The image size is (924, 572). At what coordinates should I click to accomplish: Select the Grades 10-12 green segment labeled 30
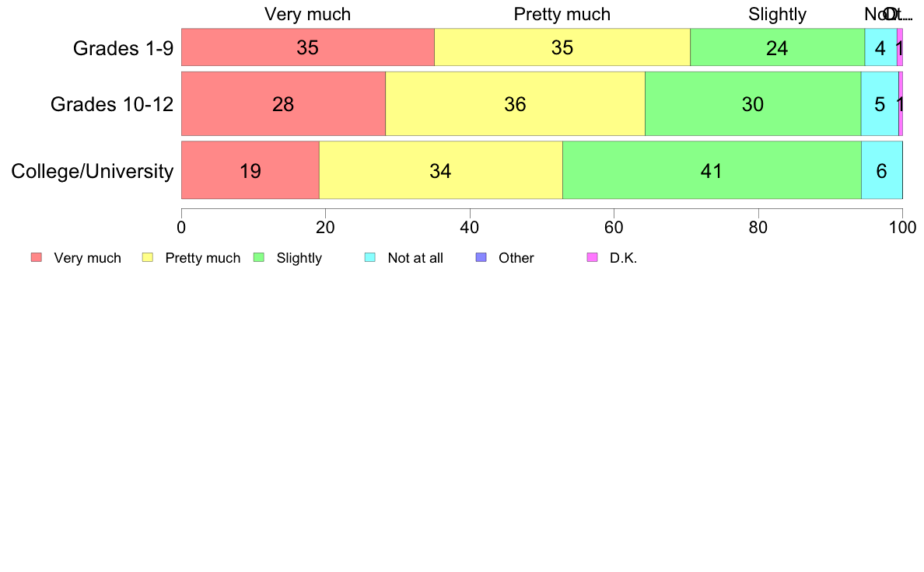click(x=753, y=103)
